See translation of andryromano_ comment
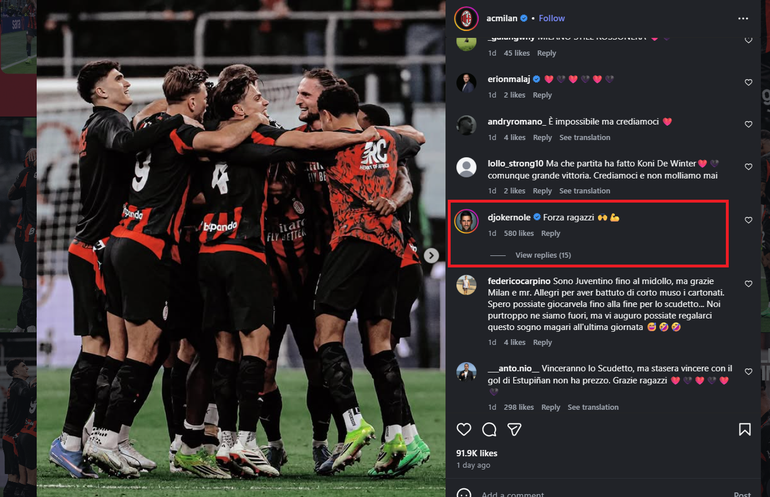 pyautogui.click(x=584, y=138)
